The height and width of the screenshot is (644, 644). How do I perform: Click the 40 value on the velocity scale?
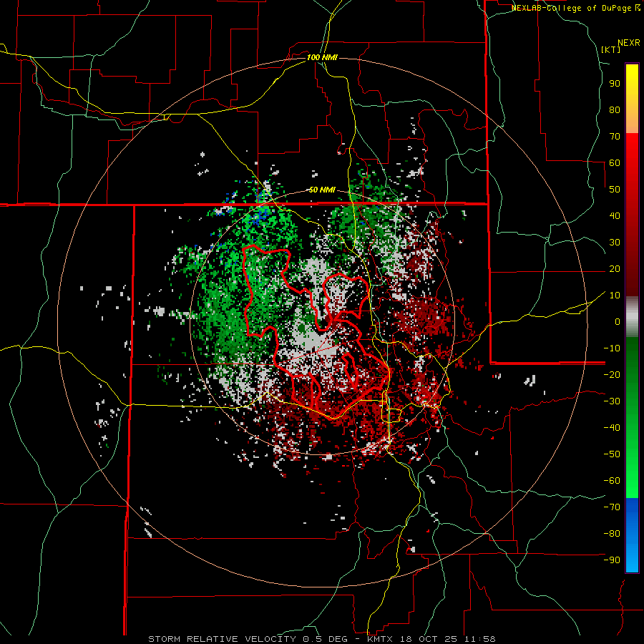click(615, 215)
